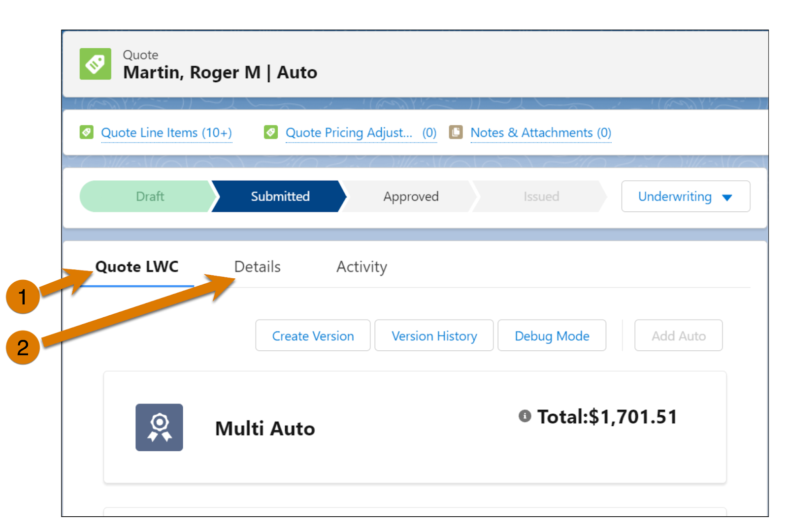The height and width of the screenshot is (532, 788).
Task: Click the green Quote record tag icon
Action: pos(96,64)
